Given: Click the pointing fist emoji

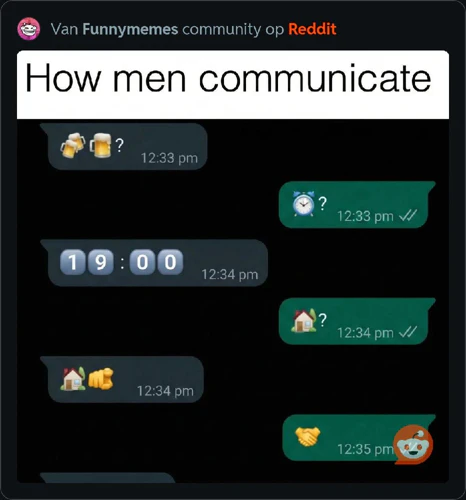Looking at the screenshot, I should pos(101,379).
